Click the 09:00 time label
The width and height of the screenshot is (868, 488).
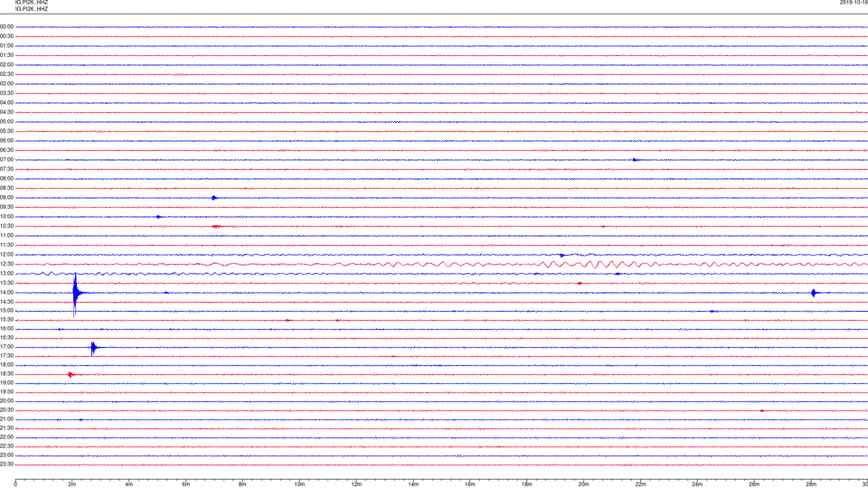click(x=6, y=198)
